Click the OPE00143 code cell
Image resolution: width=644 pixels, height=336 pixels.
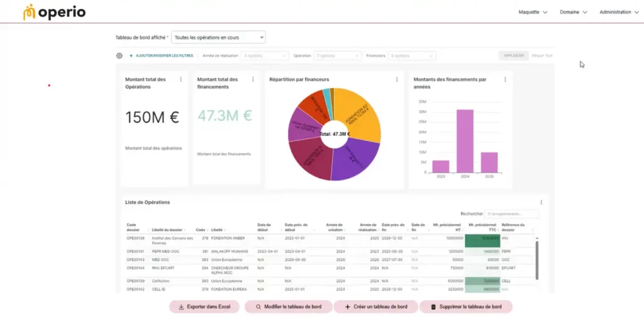pos(136,260)
